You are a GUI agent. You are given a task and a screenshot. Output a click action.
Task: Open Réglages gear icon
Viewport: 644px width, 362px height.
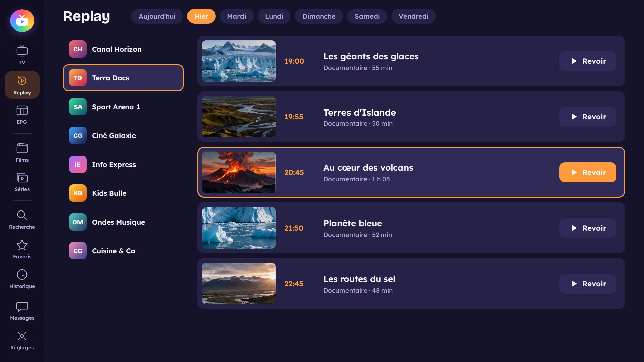click(x=22, y=336)
